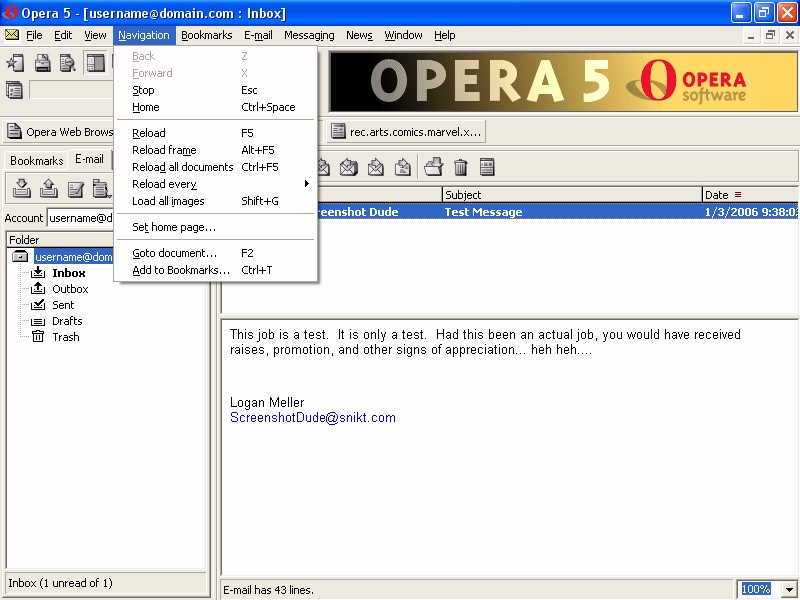Screen dimensions: 800x600
Task: Click the envelope icon in the menu bar
Action: (x=12, y=35)
